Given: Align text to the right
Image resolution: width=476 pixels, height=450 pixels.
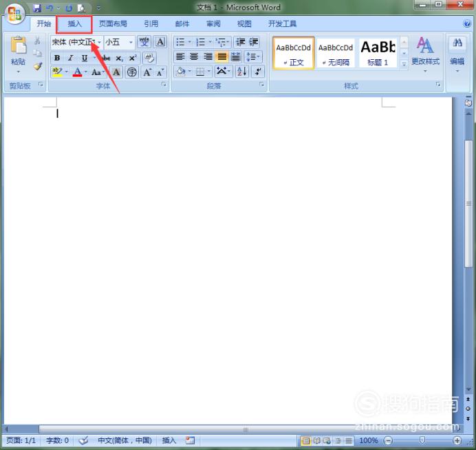Looking at the screenshot, I should pos(208,56).
